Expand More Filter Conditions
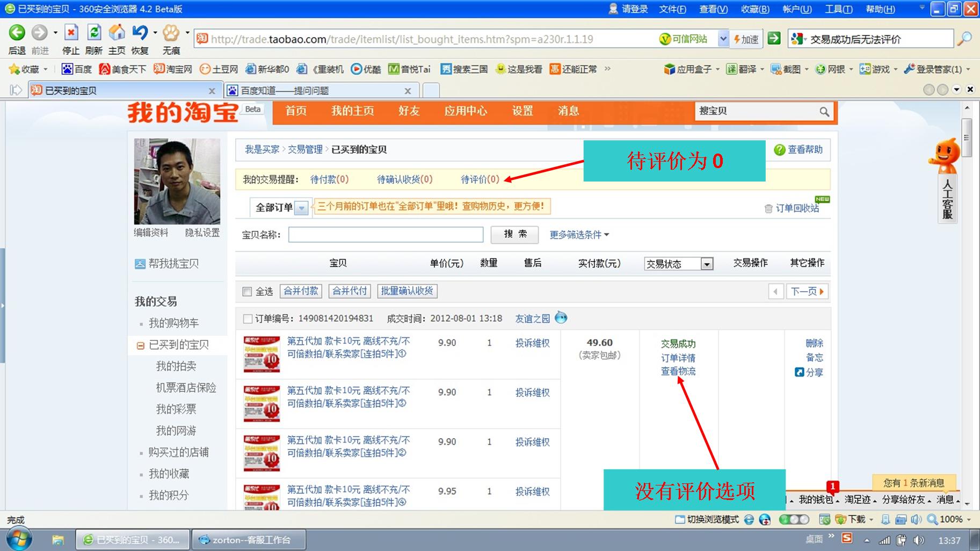The width and height of the screenshot is (980, 551). (x=579, y=235)
